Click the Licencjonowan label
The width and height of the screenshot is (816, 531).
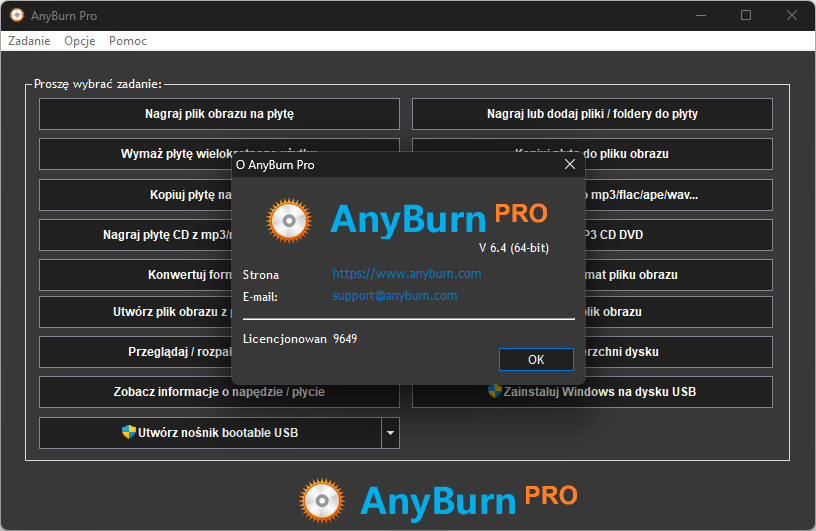coord(285,339)
